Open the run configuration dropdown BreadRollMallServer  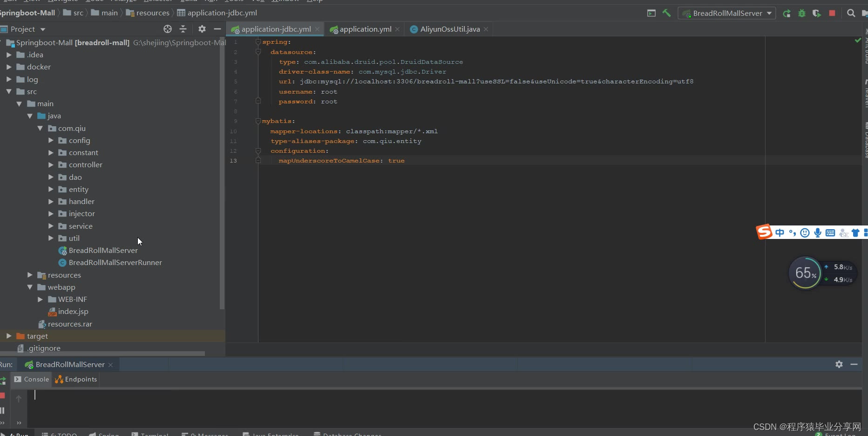tap(726, 13)
